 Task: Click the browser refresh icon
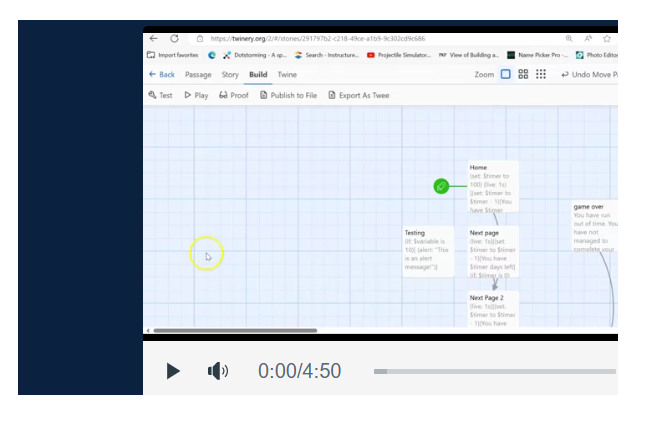coord(174,38)
